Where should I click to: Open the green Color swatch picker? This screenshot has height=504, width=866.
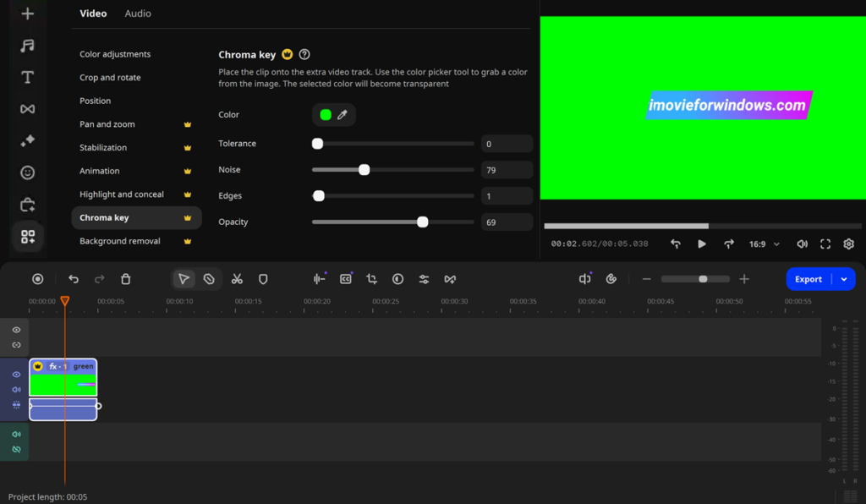pos(326,114)
